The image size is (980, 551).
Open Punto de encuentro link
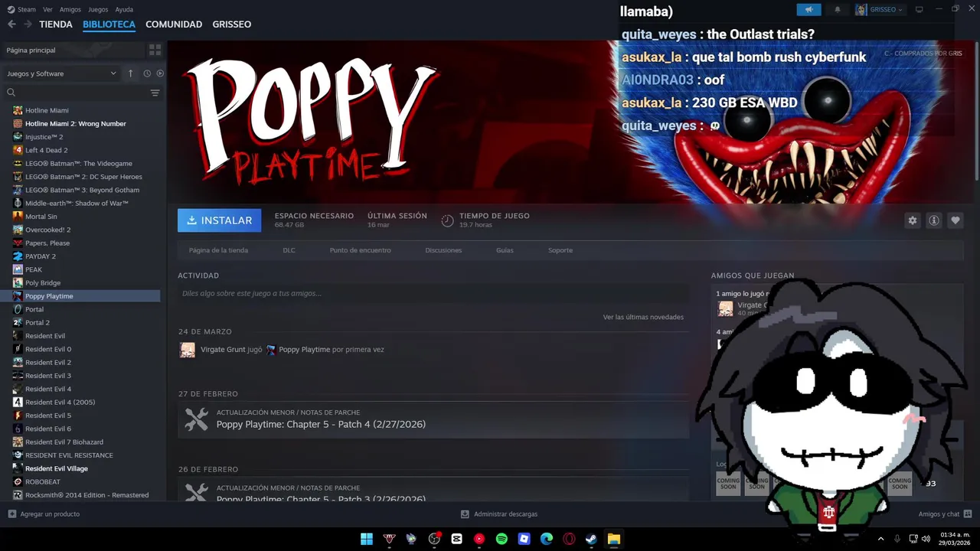360,250
